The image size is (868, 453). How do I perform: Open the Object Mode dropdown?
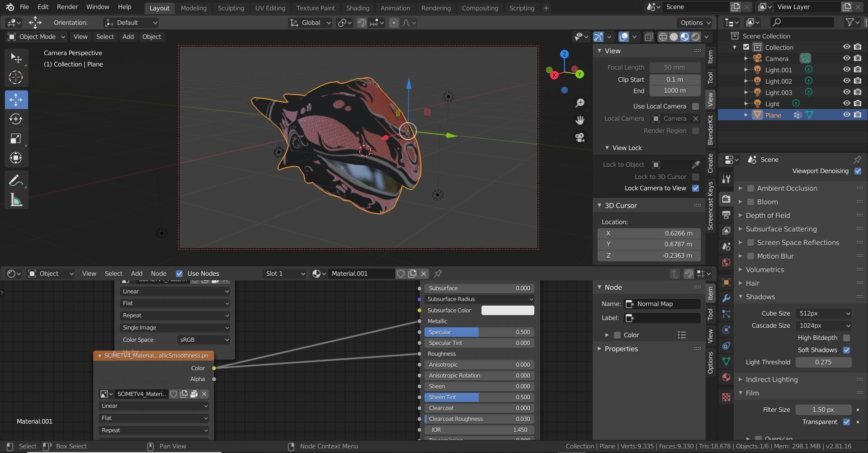coord(36,37)
